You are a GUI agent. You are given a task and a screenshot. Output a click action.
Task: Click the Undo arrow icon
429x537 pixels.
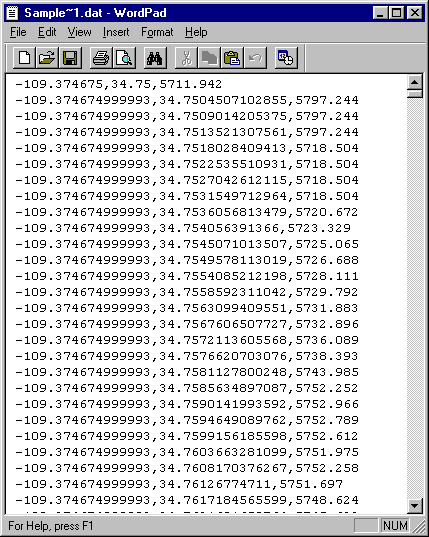coord(255,58)
